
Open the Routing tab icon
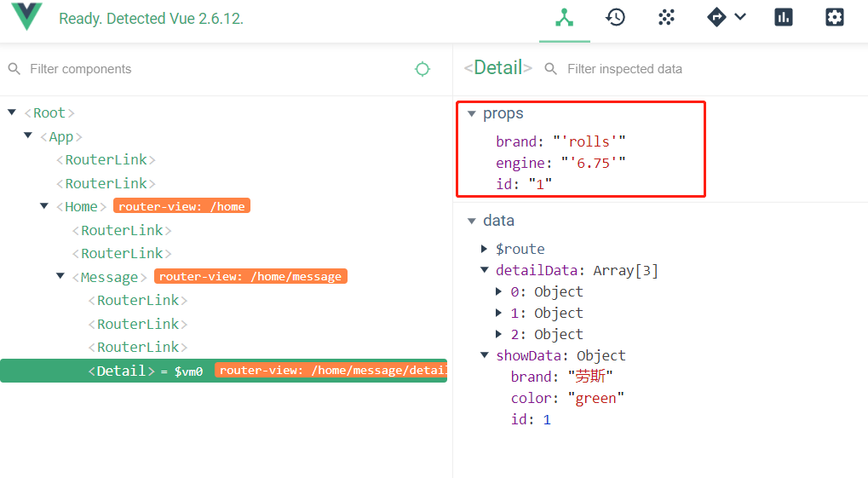(x=716, y=17)
